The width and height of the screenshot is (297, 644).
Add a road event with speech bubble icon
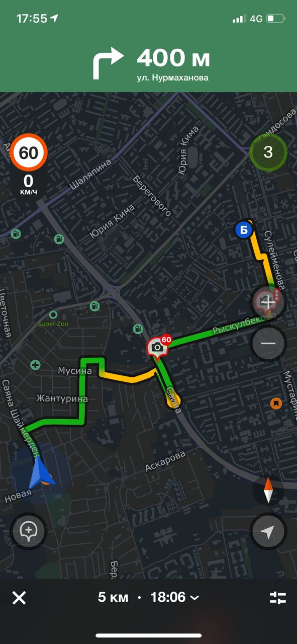28,531
